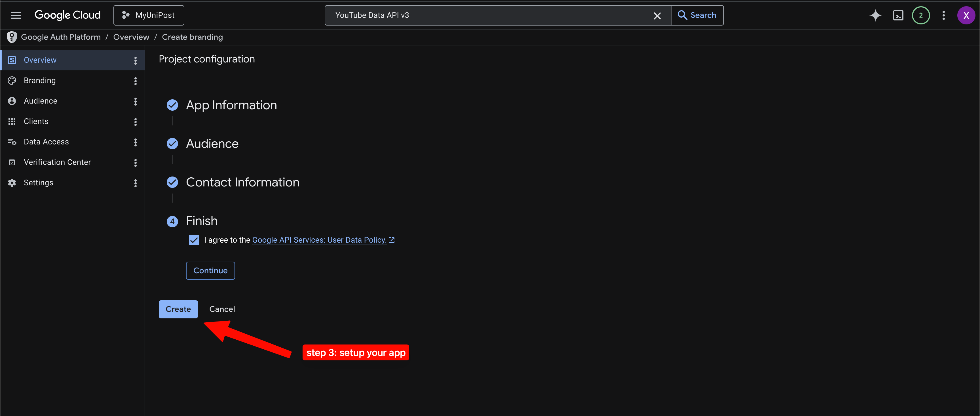Viewport: 980px width, 416px height.
Task: Open three-dot menu beside Clients
Action: coord(136,122)
